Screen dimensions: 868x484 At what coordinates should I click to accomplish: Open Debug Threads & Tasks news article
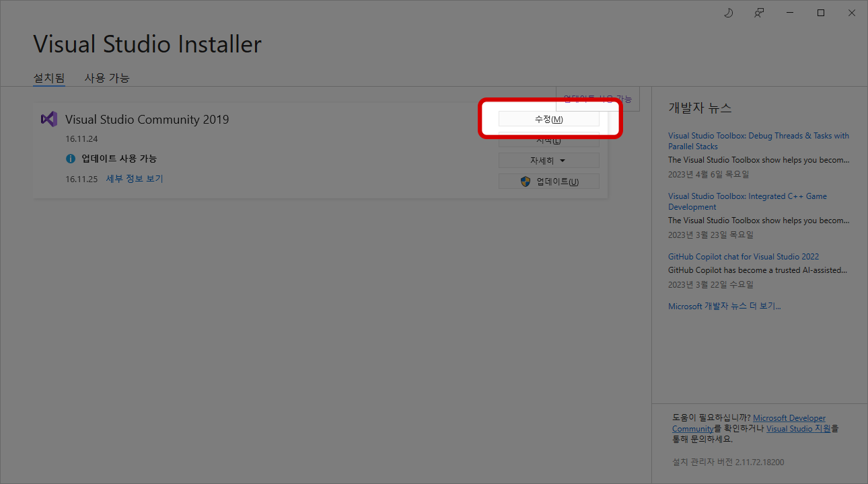pyautogui.click(x=758, y=141)
